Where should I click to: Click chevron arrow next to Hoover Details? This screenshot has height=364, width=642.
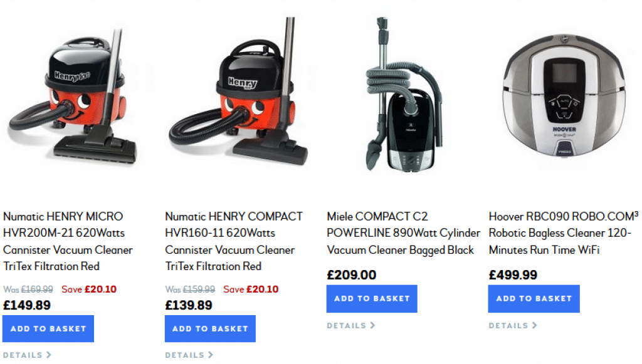coord(534,326)
